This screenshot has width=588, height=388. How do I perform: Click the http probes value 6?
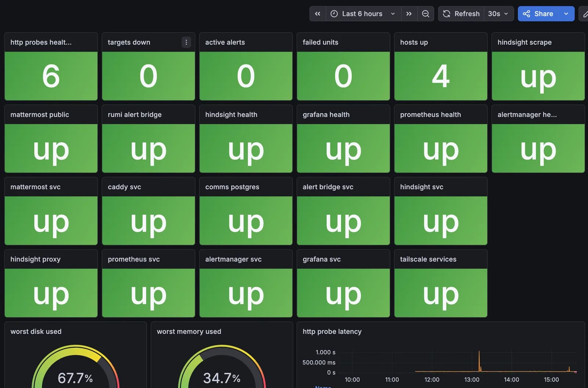pos(51,76)
